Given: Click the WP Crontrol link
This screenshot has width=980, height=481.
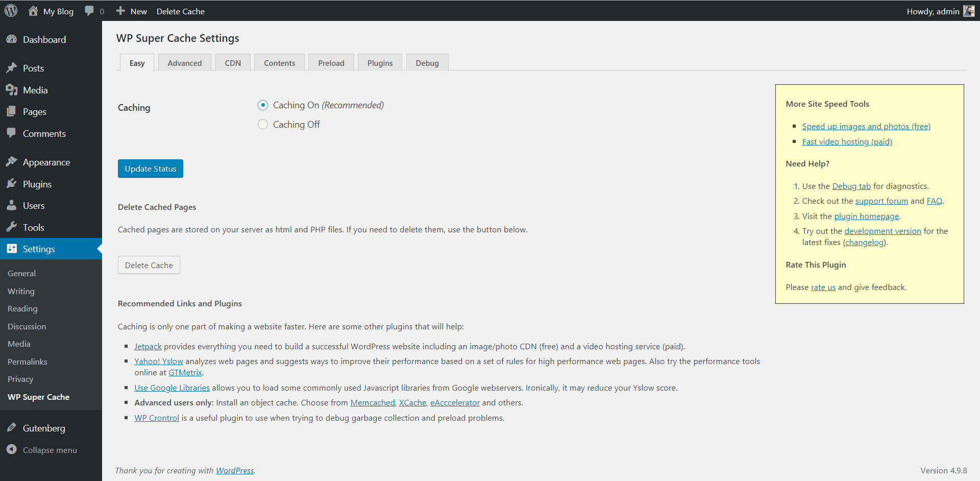Looking at the screenshot, I should (157, 418).
